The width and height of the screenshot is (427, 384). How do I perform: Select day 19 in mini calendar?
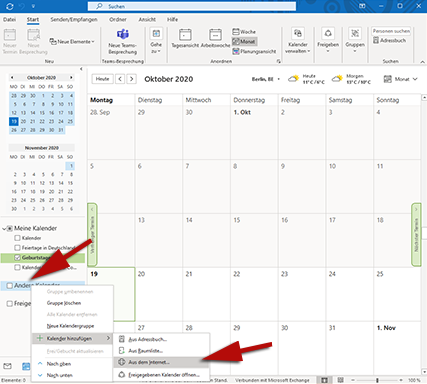(14, 121)
